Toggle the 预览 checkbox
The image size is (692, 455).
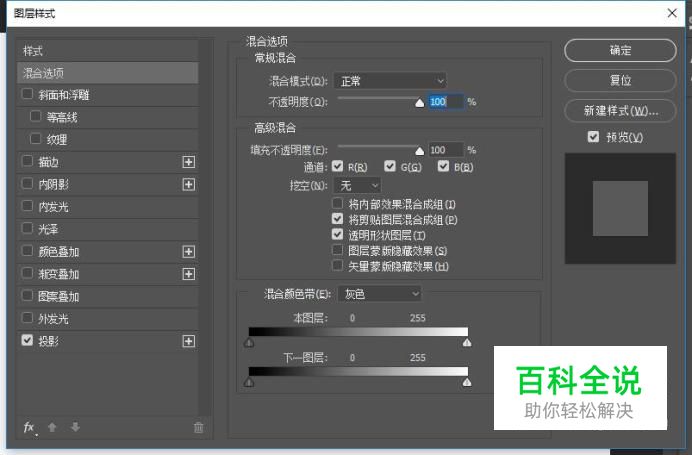click(x=594, y=137)
